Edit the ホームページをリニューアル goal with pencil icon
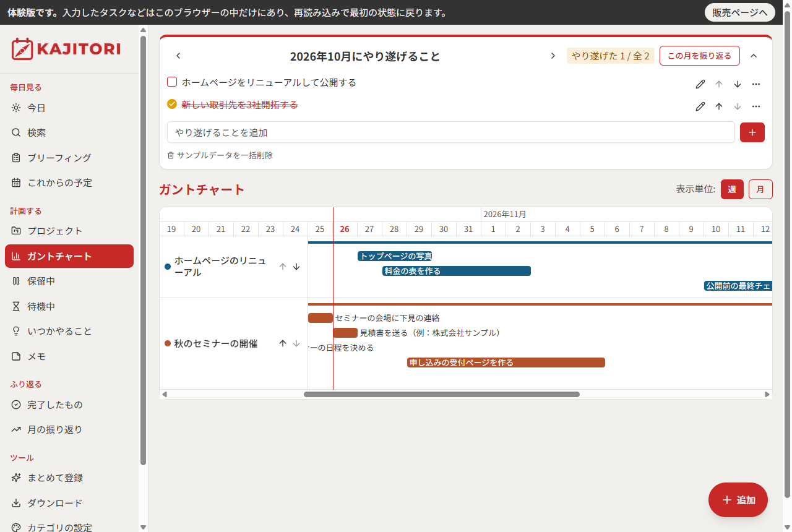 click(700, 84)
